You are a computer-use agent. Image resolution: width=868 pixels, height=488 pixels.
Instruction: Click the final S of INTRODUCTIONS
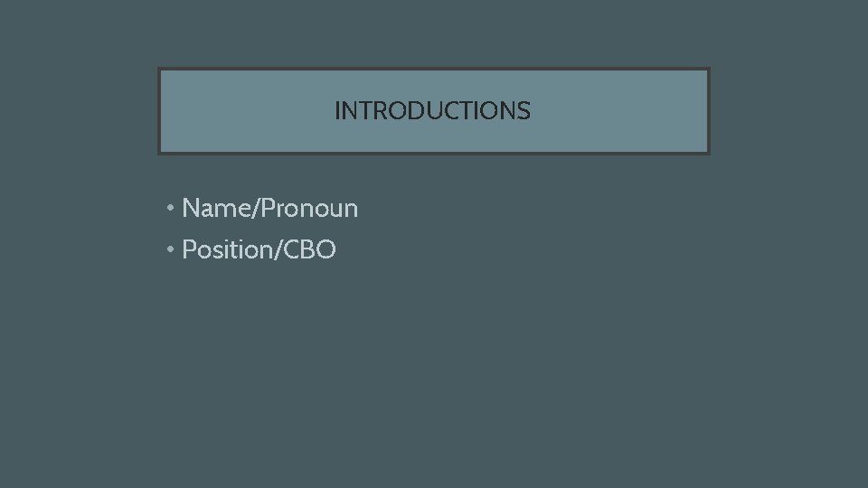pyautogui.click(x=524, y=110)
